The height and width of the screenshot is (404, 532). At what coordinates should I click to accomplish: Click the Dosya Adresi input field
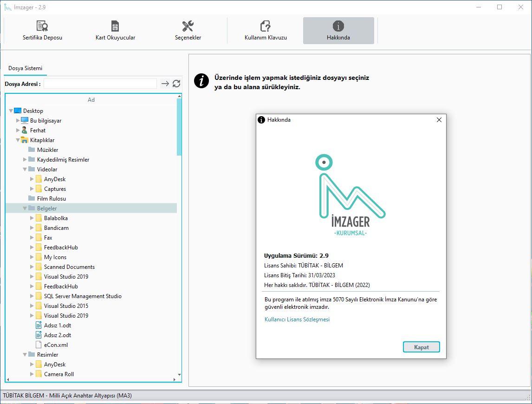[x=100, y=84]
